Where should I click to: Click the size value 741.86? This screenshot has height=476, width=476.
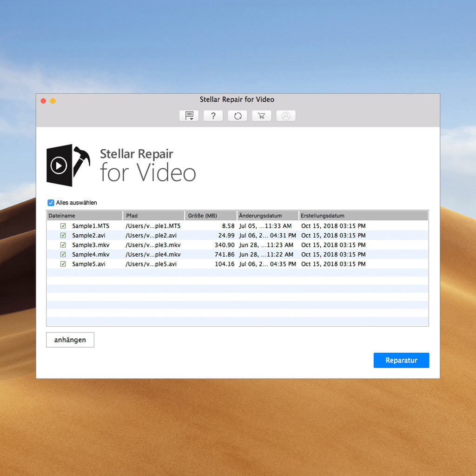(x=225, y=254)
